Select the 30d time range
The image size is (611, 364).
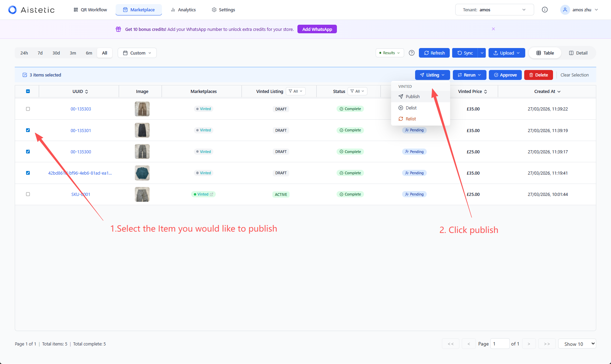coord(56,53)
